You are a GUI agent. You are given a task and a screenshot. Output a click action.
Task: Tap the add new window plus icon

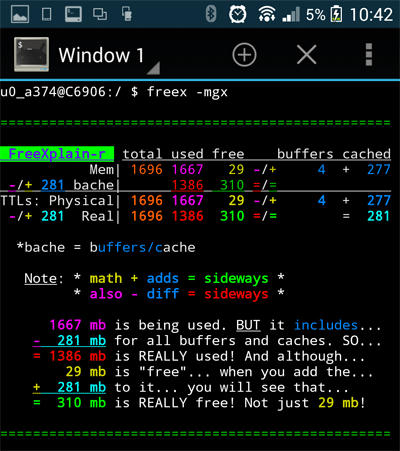pyautogui.click(x=244, y=55)
